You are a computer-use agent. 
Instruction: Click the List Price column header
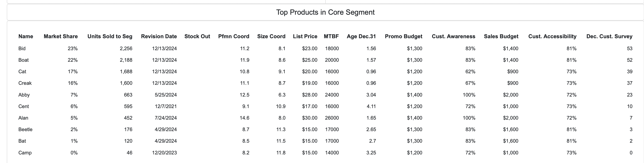305,36
